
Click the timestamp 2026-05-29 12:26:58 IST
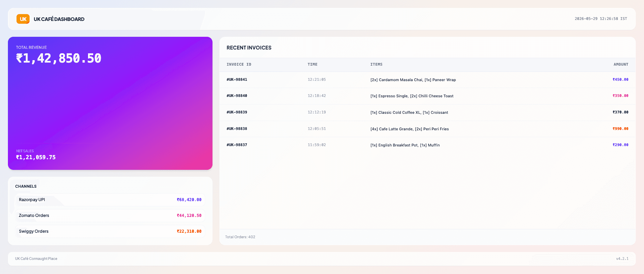601,19
